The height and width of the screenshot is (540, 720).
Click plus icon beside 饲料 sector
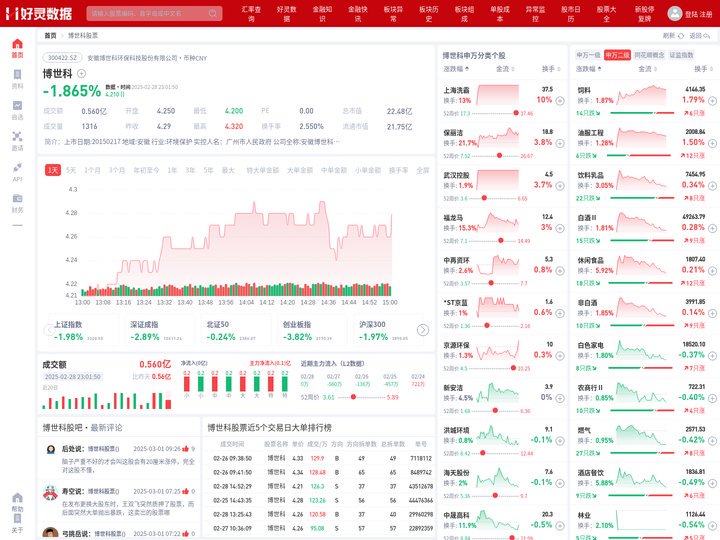pos(712,101)
